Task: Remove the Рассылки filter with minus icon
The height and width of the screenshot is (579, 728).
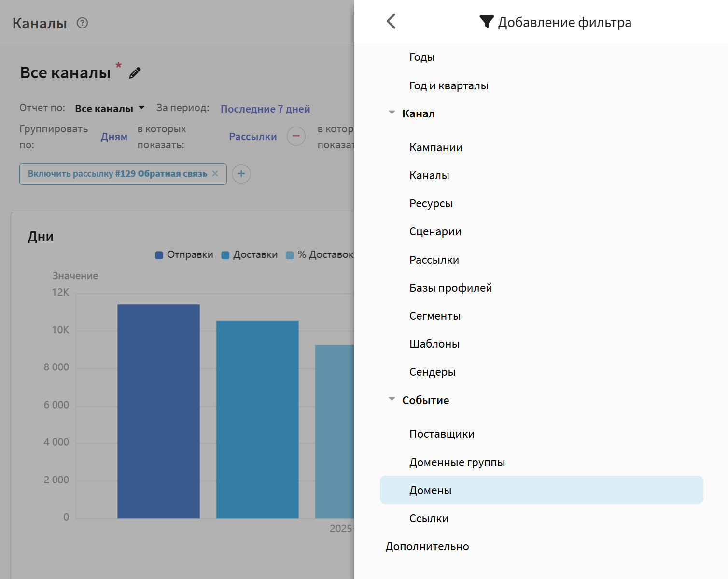Action: tap(296, 136)
